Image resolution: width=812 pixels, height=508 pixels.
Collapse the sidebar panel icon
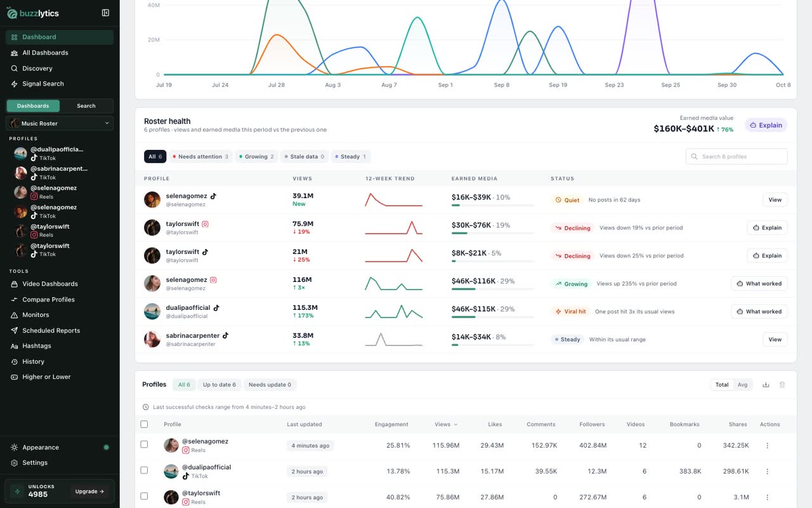tap(105, 13)
